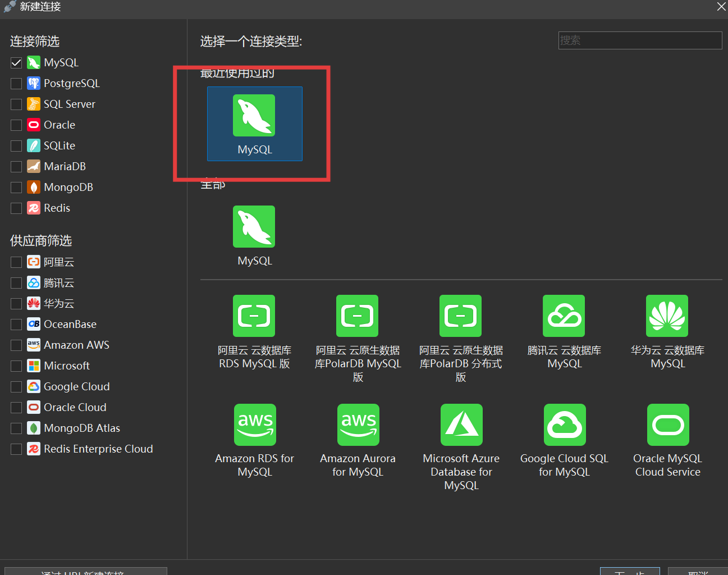The width and height of the screenshot is (728, 575).
Task: Tick the Amazon AWS vendor checkbox
Action: coord(16,345)
